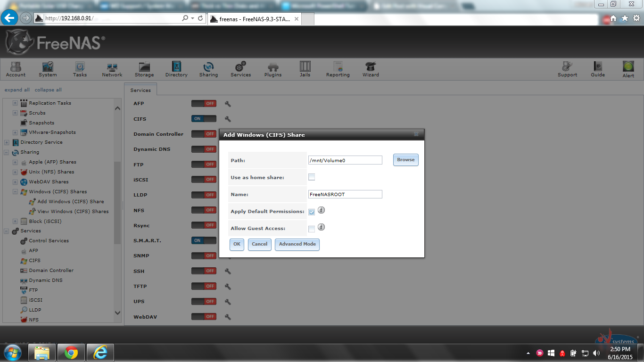Viewport: 644px width, 362px height.
Task: Expand the Apple (AFP) Shares tree node
Action: click(15, 162)
